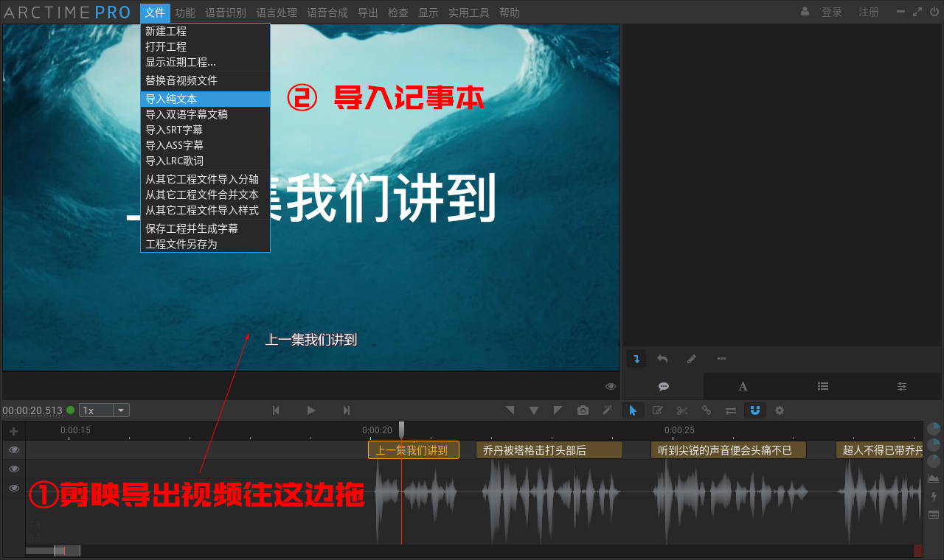Disable the magnet snapping toggle
The image size is (944, 560).
tap(754, 410)
